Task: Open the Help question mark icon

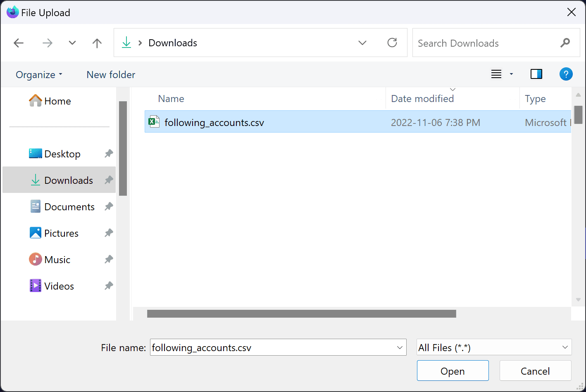Action: [x=566, y=74]
